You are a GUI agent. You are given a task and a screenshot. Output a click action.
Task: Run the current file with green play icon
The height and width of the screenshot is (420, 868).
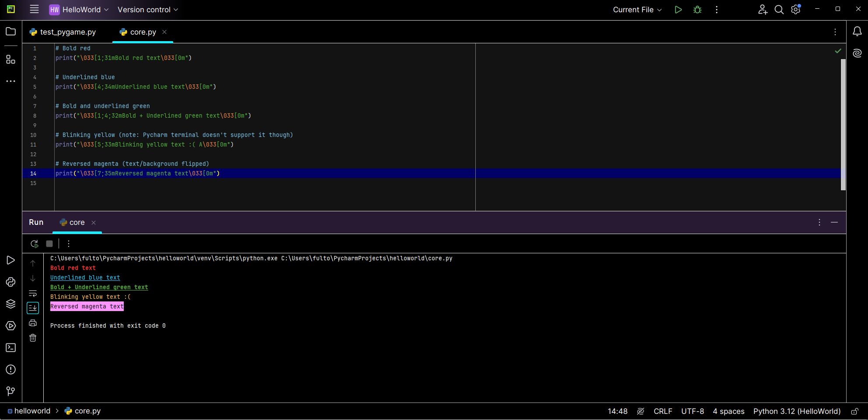678,10
